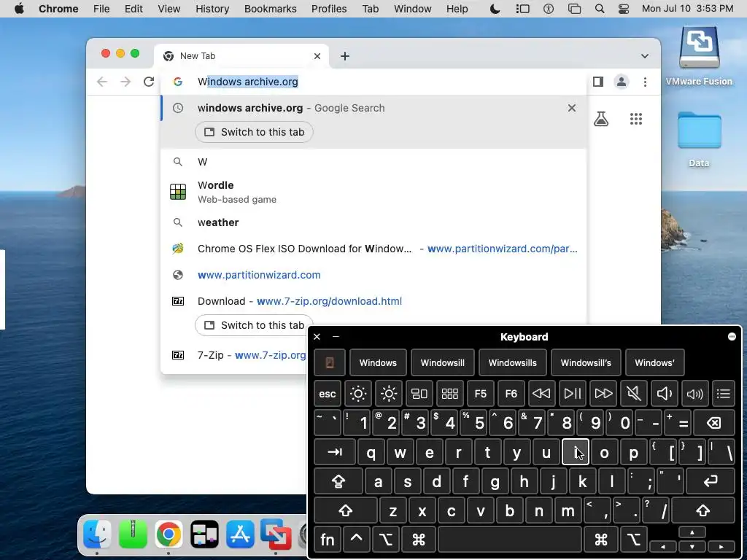
Task: Open Chrome profile avatar
Action: [x=622, y=82]
